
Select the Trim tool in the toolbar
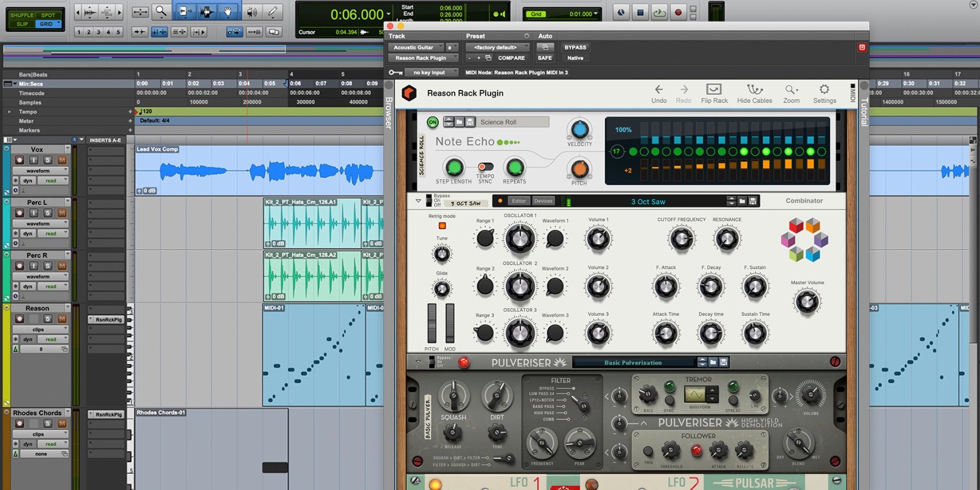pyautogui.click(x=185, y=10)
